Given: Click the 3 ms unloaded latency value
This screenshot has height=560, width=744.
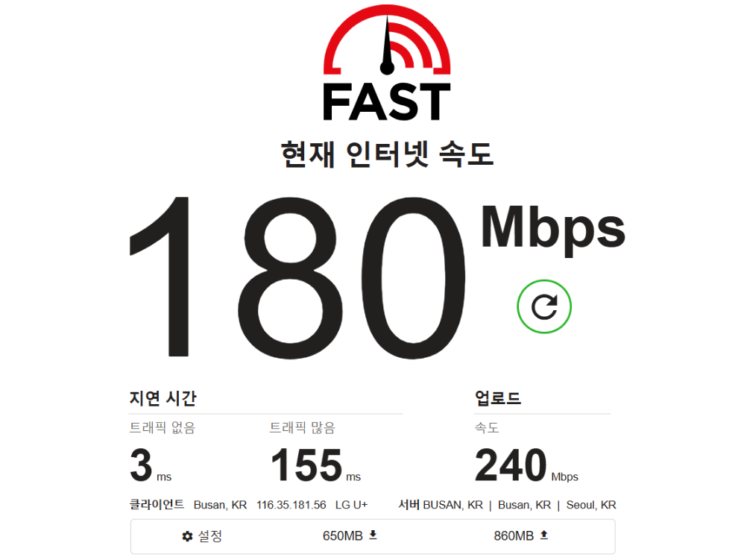Looking at the screenshot, I should [x=151, y=465].
